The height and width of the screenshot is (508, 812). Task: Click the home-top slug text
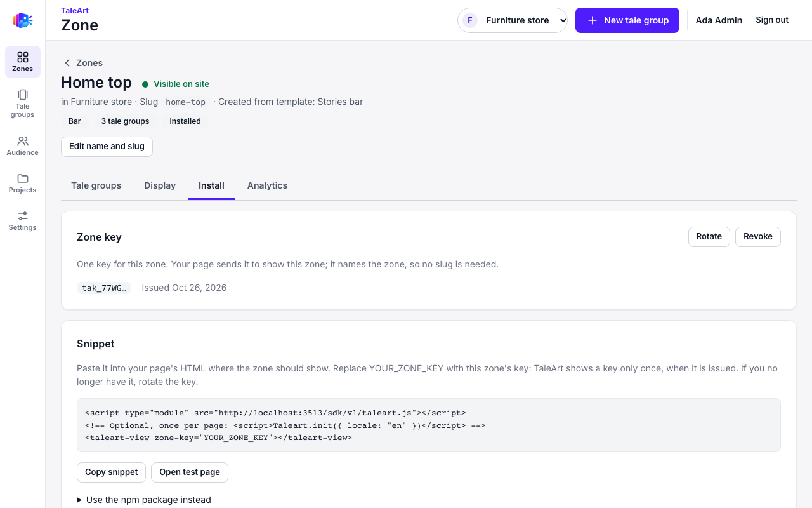point(185,102)
